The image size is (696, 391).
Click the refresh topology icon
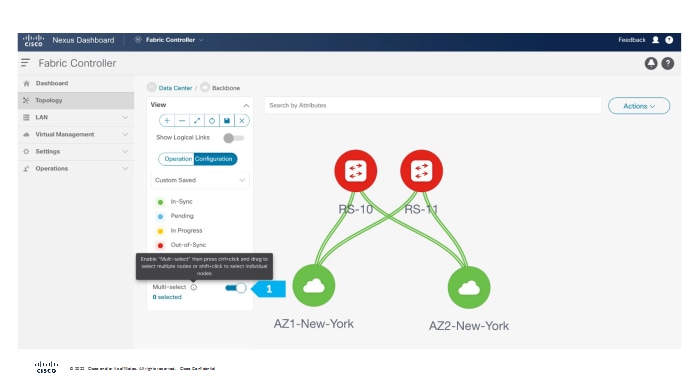pyautogui.click(x=212, y=121)
